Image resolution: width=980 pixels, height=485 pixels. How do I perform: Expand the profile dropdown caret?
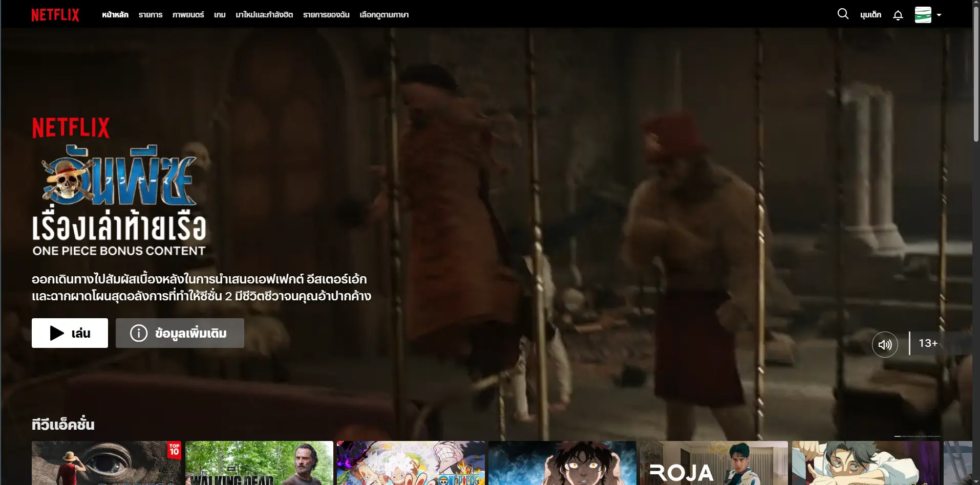939,15
